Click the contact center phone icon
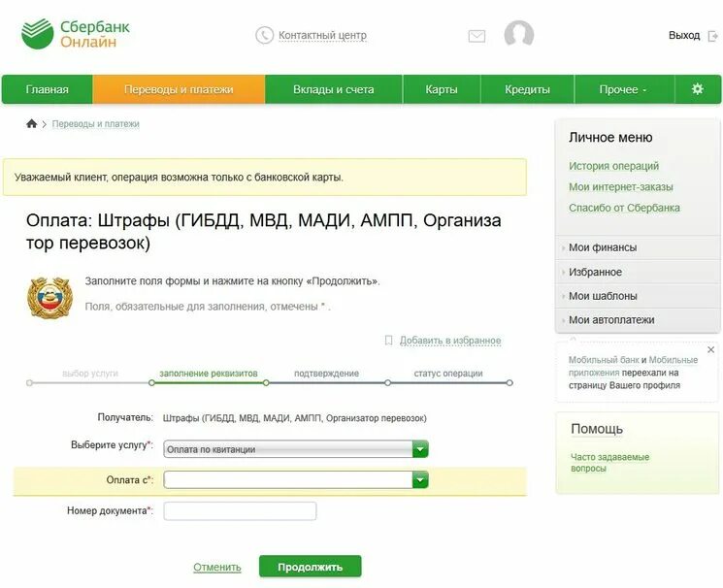 (x=265, y=36)
